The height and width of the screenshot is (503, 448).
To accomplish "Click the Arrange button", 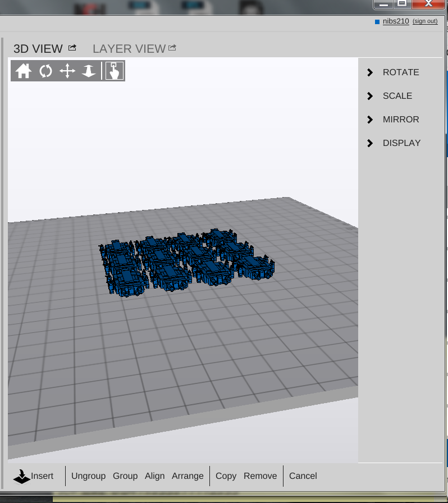I will coord(188,476).
